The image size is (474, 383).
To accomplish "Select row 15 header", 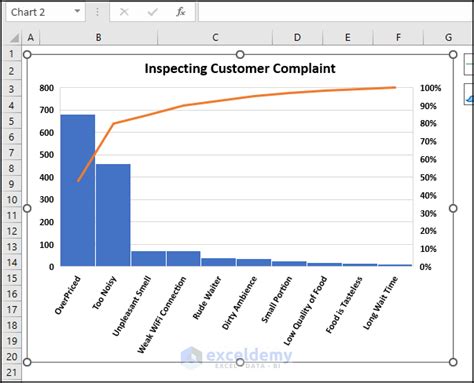I will [11, 278].
